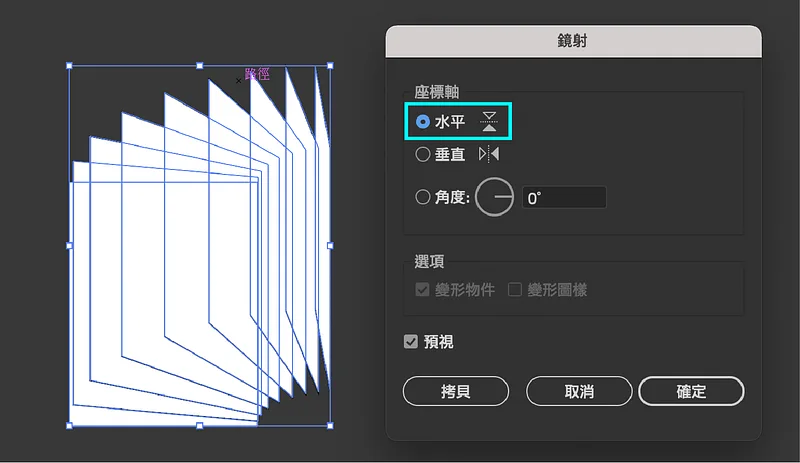
Task: Toggle the 變形物件 checkbox
Action: tap(422, 289)
